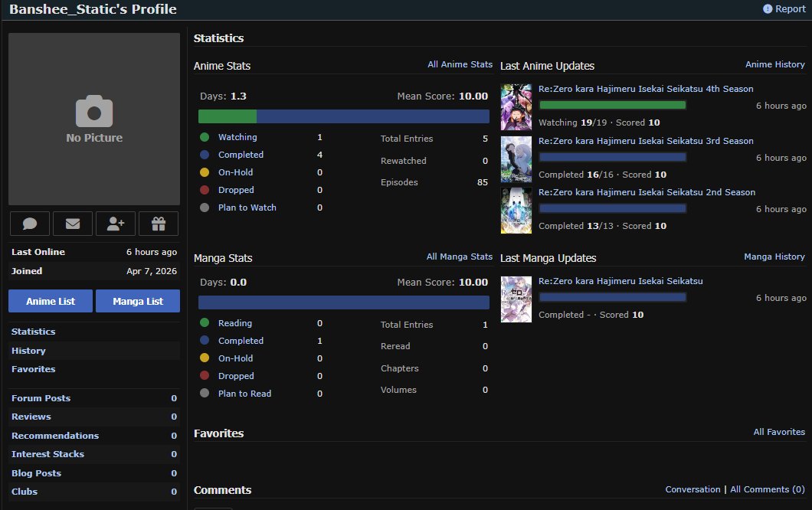The width and height of the screenshot is (812, 510).
Task: Open the All Manga Stats link
Action: coord(460,257)
